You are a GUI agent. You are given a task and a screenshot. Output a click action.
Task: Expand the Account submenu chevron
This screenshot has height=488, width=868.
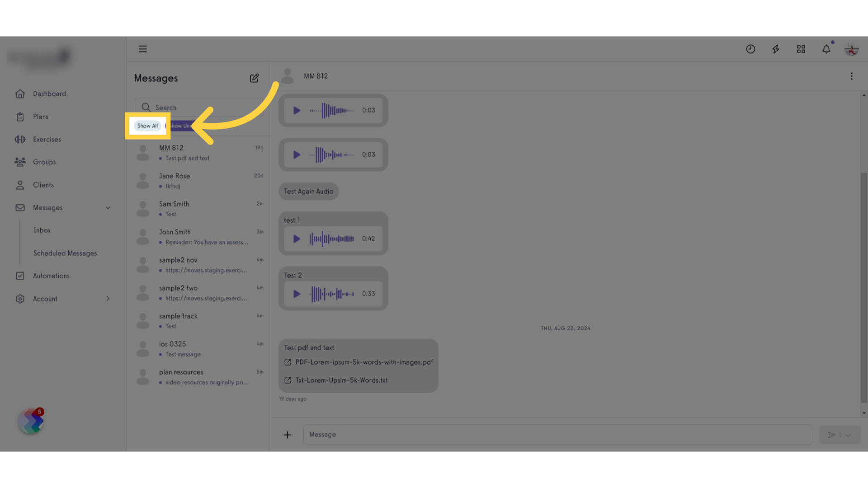(108, 299)
